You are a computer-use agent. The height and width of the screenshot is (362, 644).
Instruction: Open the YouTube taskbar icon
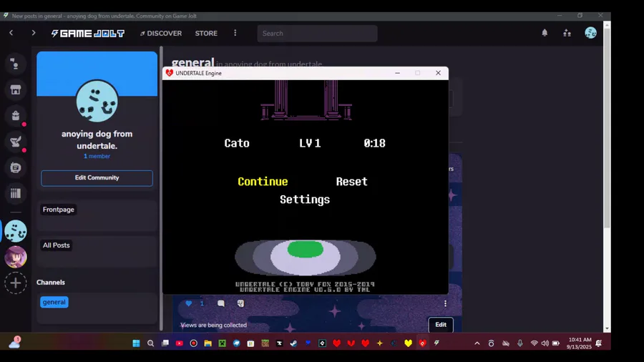point(179,343)
